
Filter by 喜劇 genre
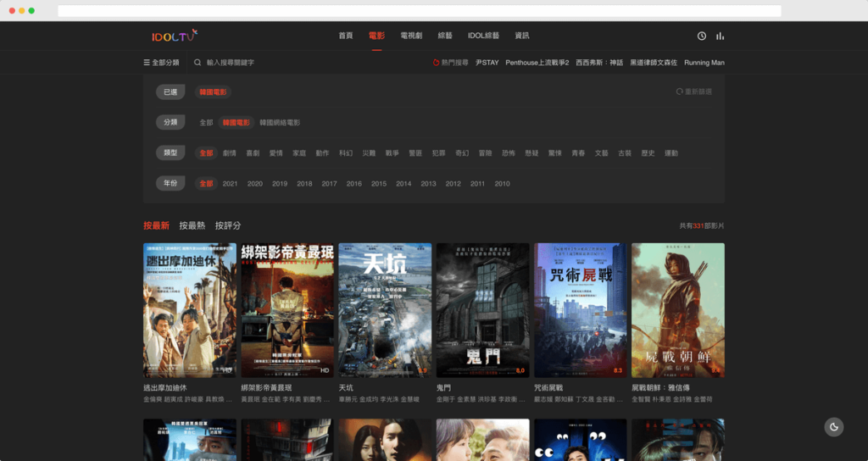(x=253, y=153)
